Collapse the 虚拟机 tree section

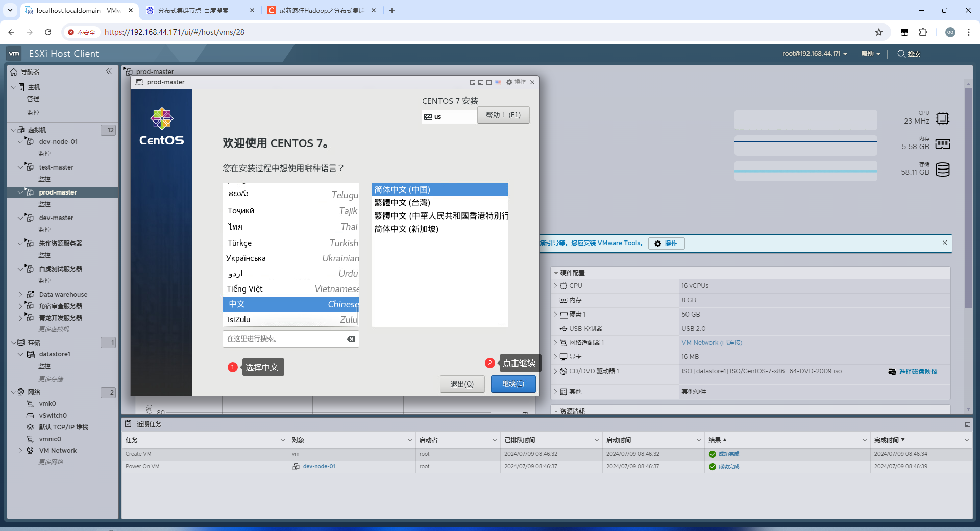pyautogui.click(x=14, y=130)
